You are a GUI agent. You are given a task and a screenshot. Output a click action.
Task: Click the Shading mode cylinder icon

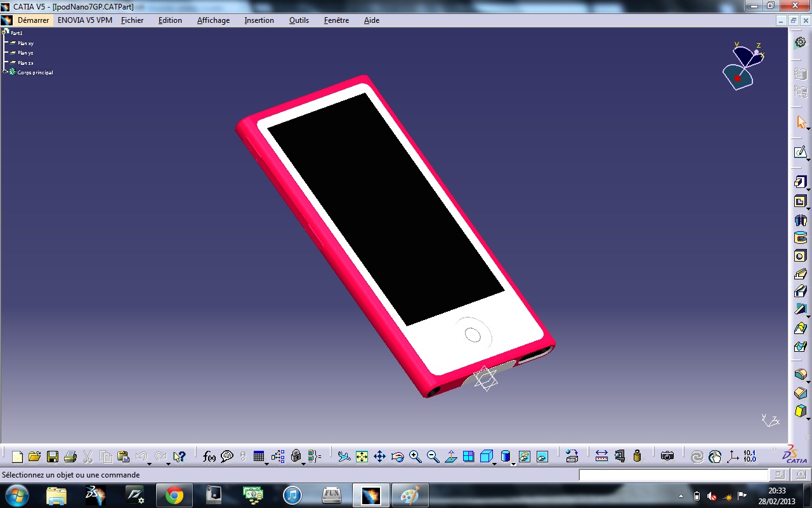click(506, 456)
